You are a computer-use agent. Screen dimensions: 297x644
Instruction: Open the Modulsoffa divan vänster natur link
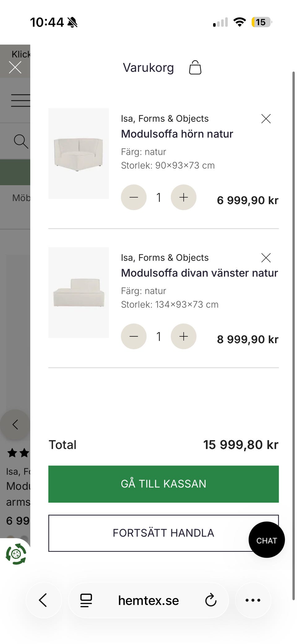pos(199,273)
